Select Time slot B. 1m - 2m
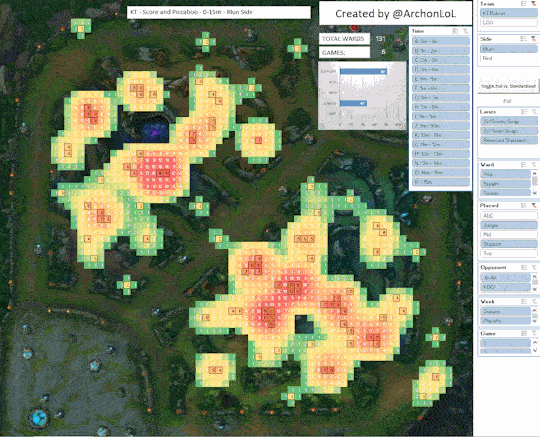Viewport: 540px width, 437px height. [441, 51]
